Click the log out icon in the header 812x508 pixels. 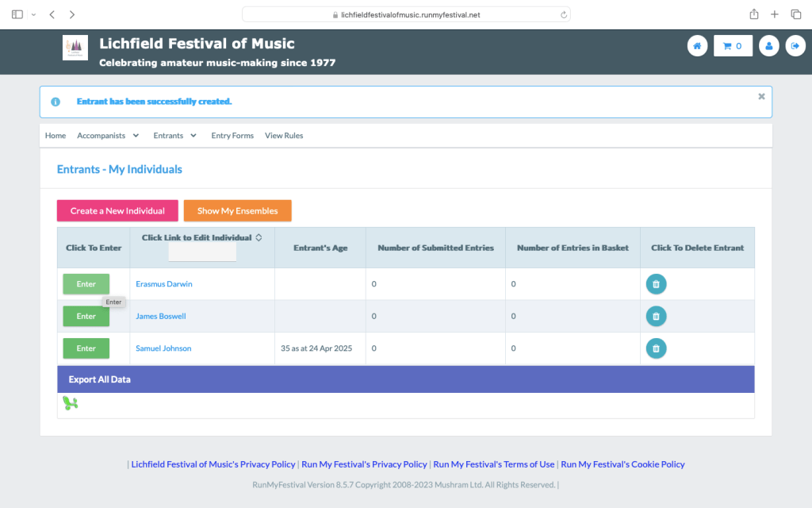795,46
